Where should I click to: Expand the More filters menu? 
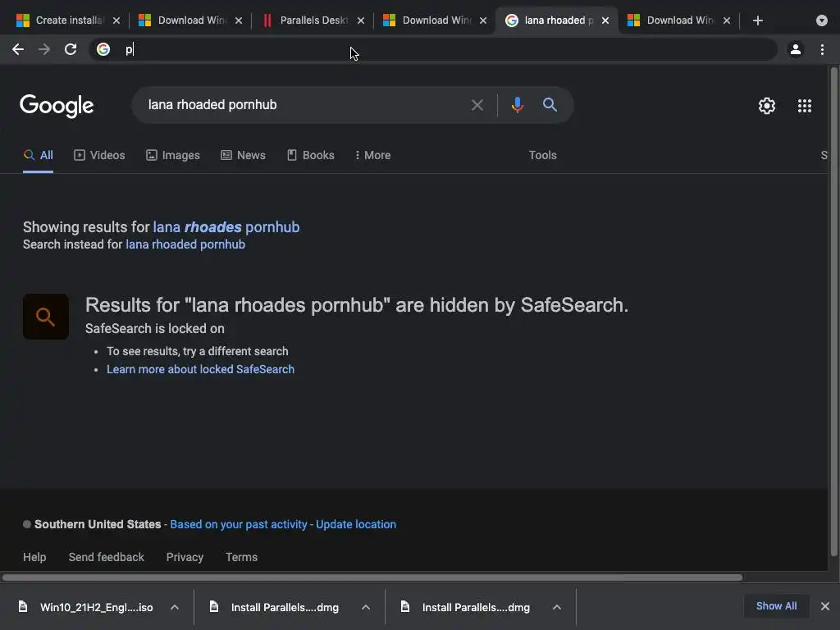[x=372, y=155]
